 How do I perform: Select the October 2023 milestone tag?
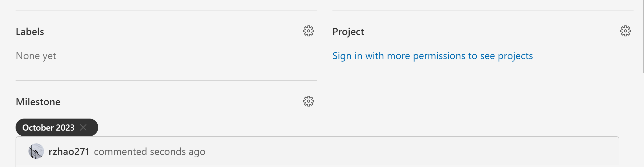point(48,127)
